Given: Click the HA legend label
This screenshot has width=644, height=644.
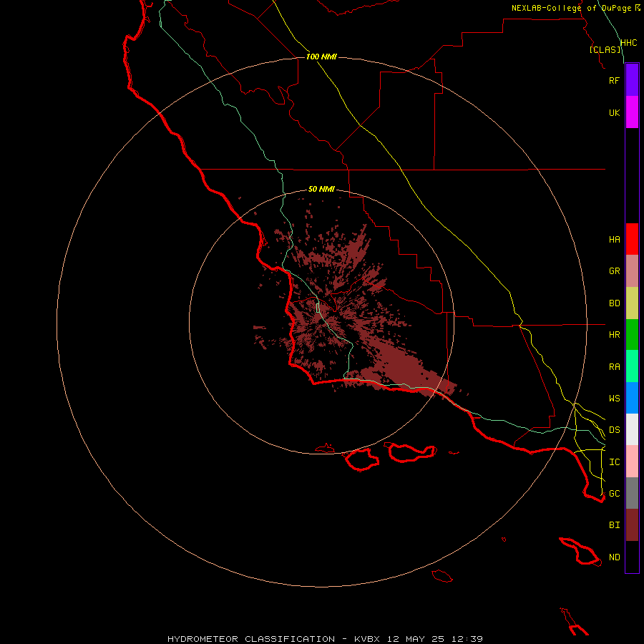Looking at the screenshot, I should pyautogui.click(x=614, y=240).
